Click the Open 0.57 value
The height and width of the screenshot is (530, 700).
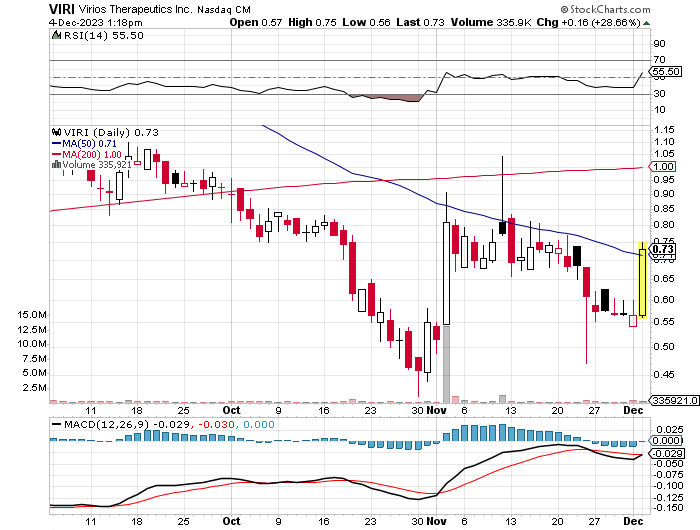pyautogui.click(x=256, y=22)
